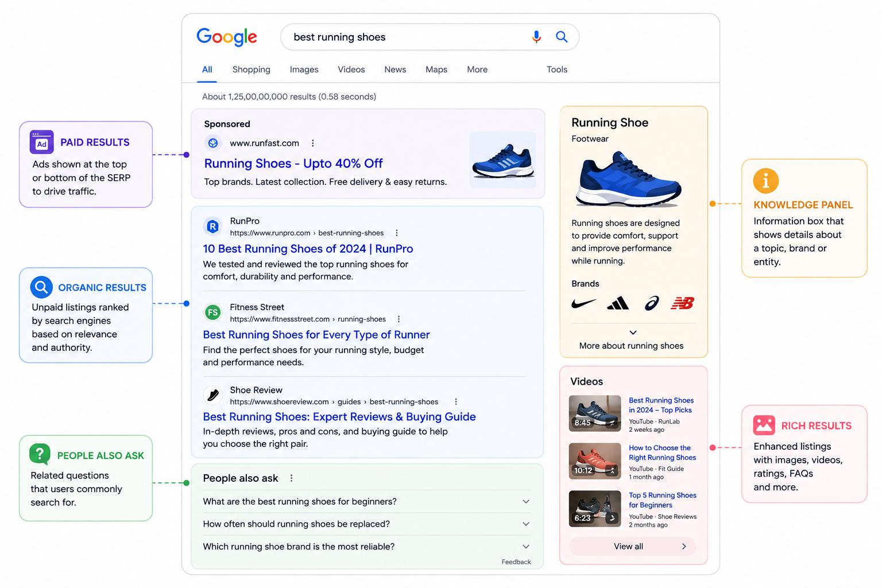
Task: Click the Fitness Street FS favicon
Action: (x=213, y=312)
